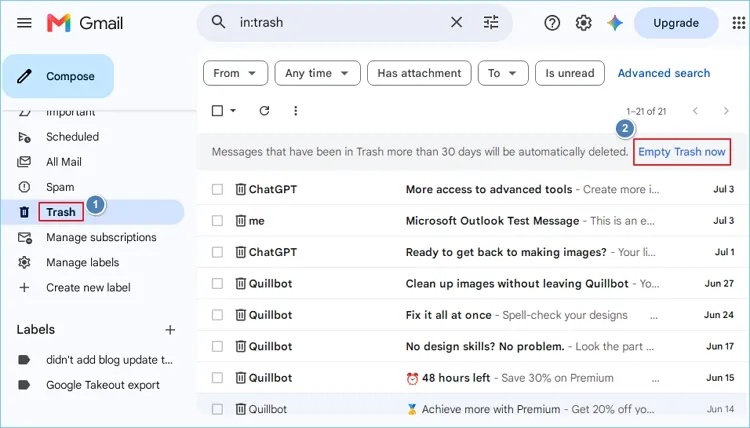
Task: Open the Gemini sparkle icon
Action: click(x=615, y=22)
